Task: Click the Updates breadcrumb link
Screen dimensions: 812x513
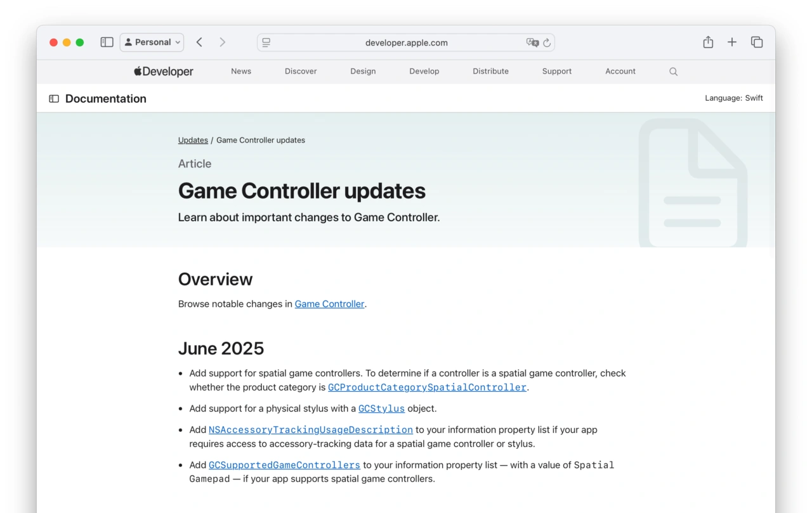Action: click(x=193, y=140)
